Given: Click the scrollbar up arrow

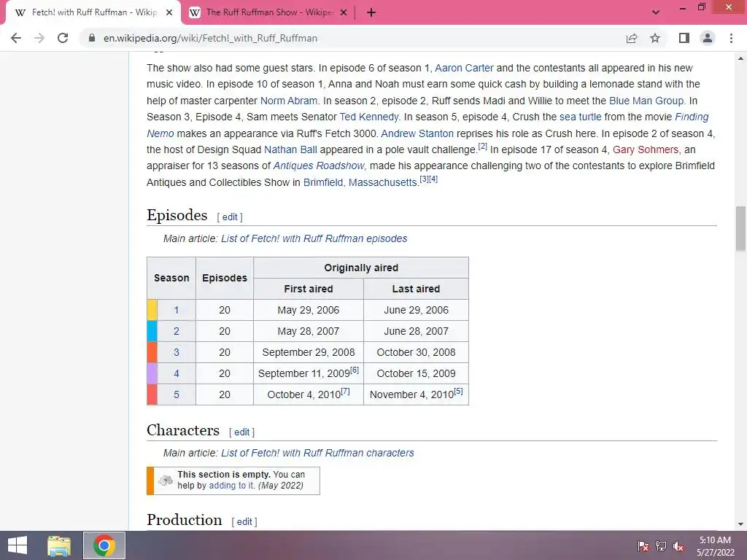Looking at the screenshot, I should coord(741,58).
